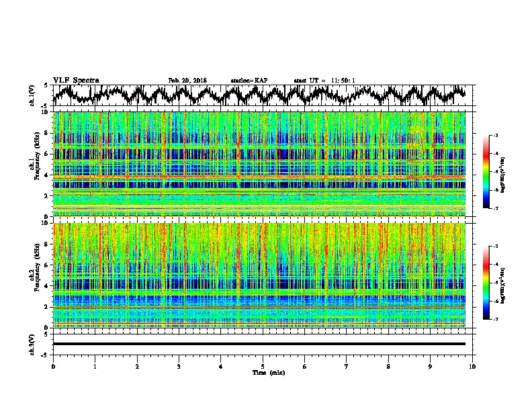The width and height of the screenshot is (532, 411).
Task: Click time axis tick label "4"
Action: tap(221, 366)
